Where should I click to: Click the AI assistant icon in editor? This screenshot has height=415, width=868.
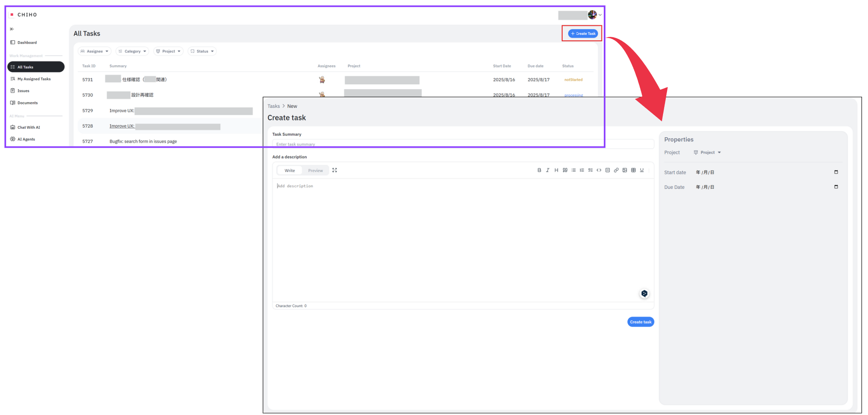pos(644,294)
